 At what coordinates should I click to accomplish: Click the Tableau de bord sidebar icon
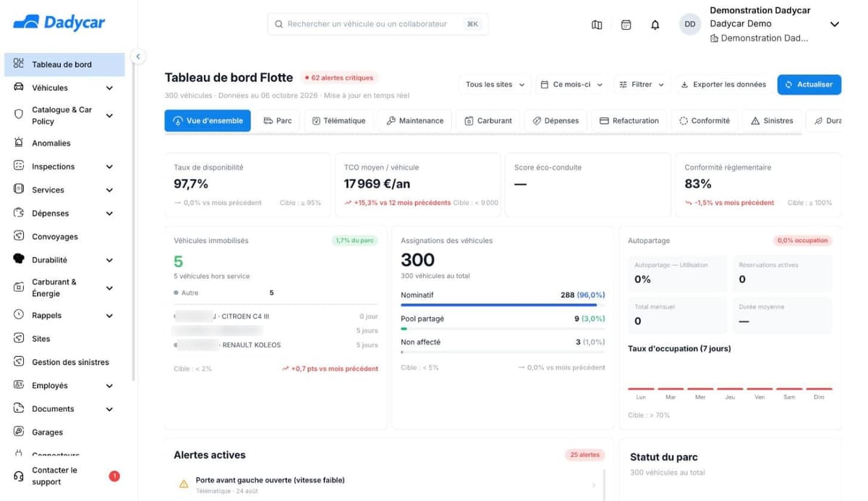[19, 64]
